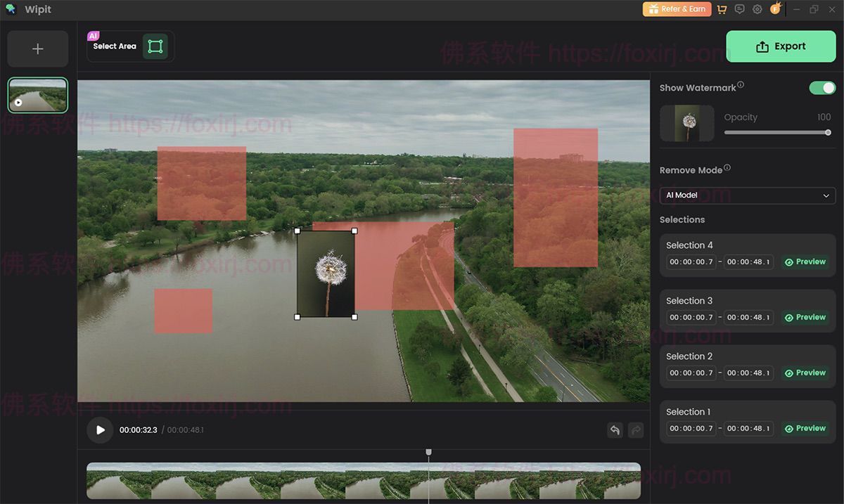Edit Selection 2 start time field
844x504 pixels.
[690, 373]
